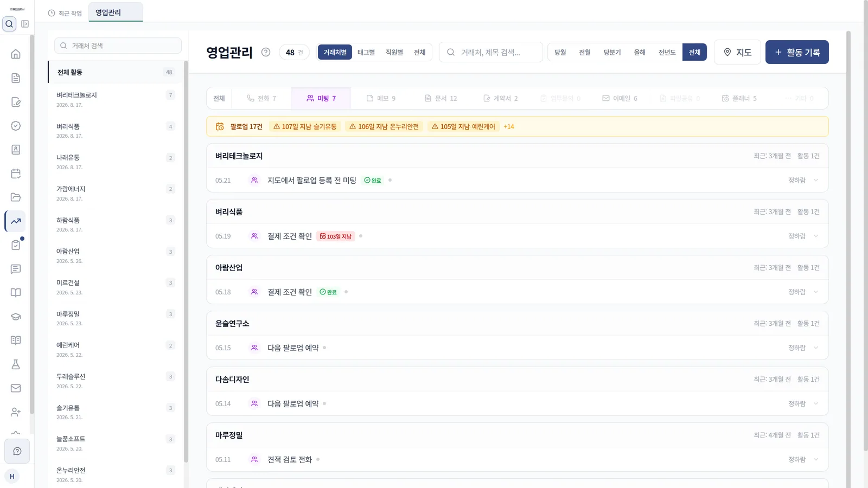This screenshot has width=868, height=488.
Task: Open the calendar icon in sidebar
Action: pyautogui.click(x=16, y=174)
